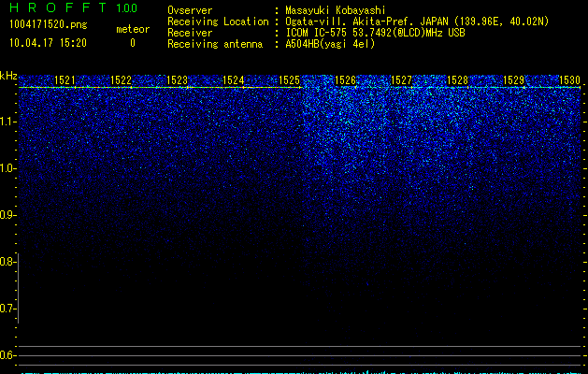Click the 1.0 kHz axis label
The height and width of the screenshot is (374, 588).
pos(8,168)
